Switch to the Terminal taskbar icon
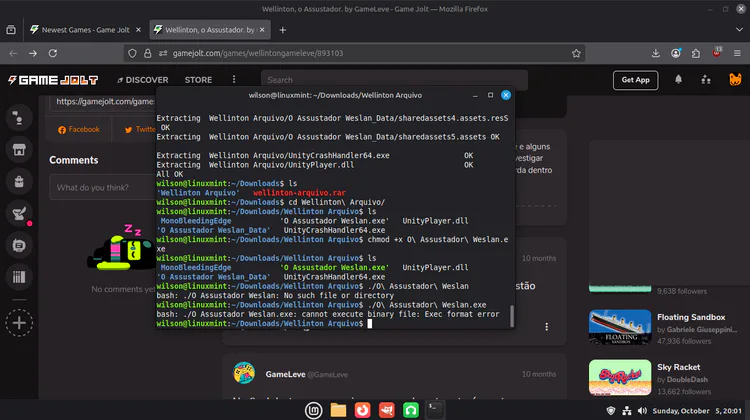 (x=434, y=409)
